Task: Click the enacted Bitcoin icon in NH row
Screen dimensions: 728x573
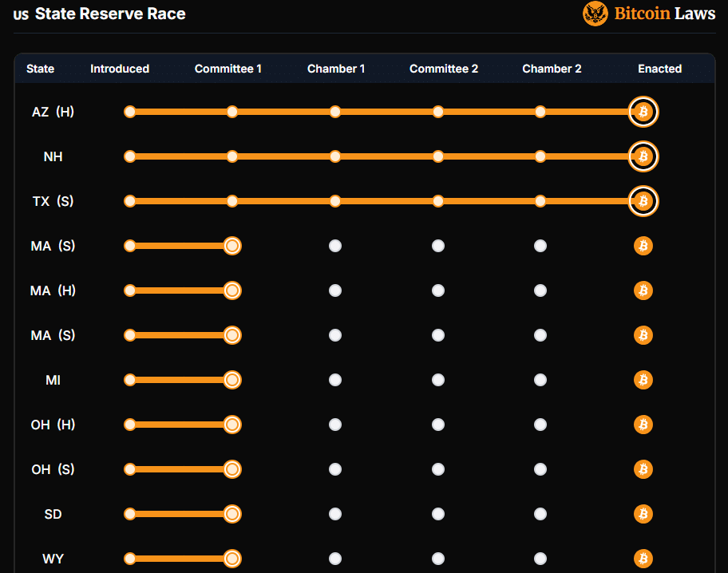Action: (x=643, y=156)
